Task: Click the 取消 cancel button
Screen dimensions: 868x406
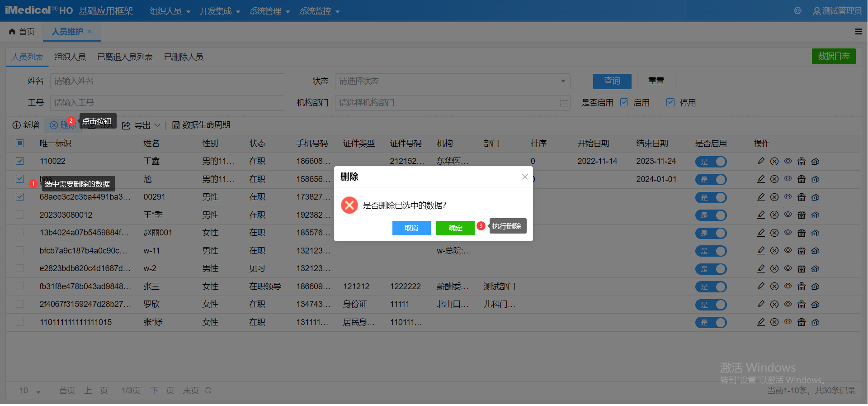Action: click(411, 228)
